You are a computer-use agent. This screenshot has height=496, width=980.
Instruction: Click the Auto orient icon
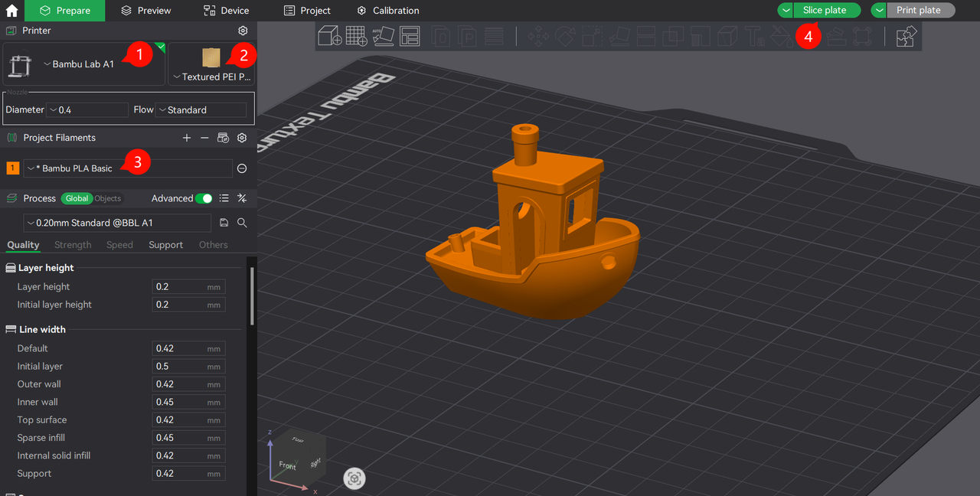pos(383,36)
